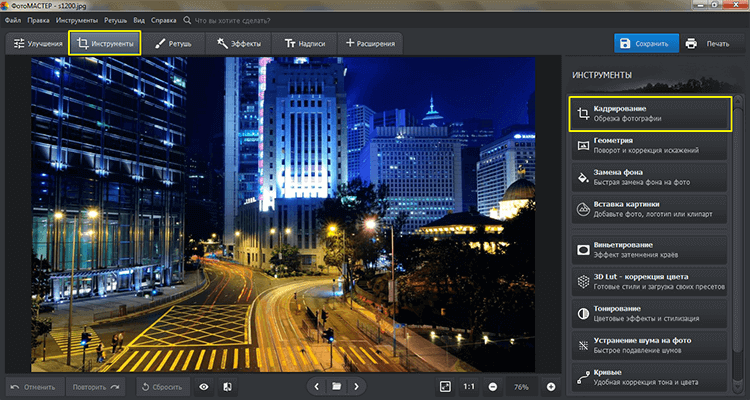Zoom out with the minus button

(x=493, y=386)
